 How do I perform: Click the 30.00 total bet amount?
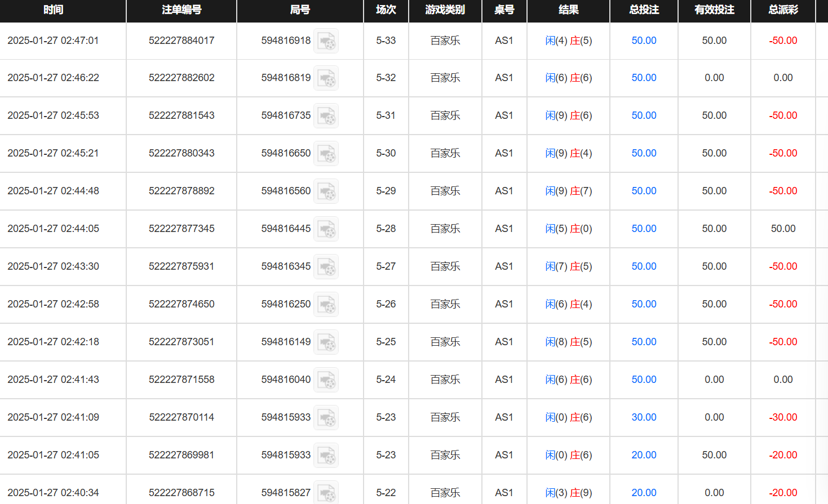coord(644,417)
